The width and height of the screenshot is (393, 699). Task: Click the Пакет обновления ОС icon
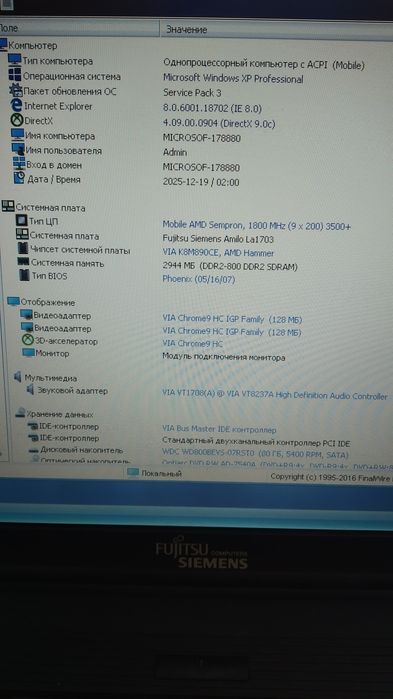coord(16,90)
